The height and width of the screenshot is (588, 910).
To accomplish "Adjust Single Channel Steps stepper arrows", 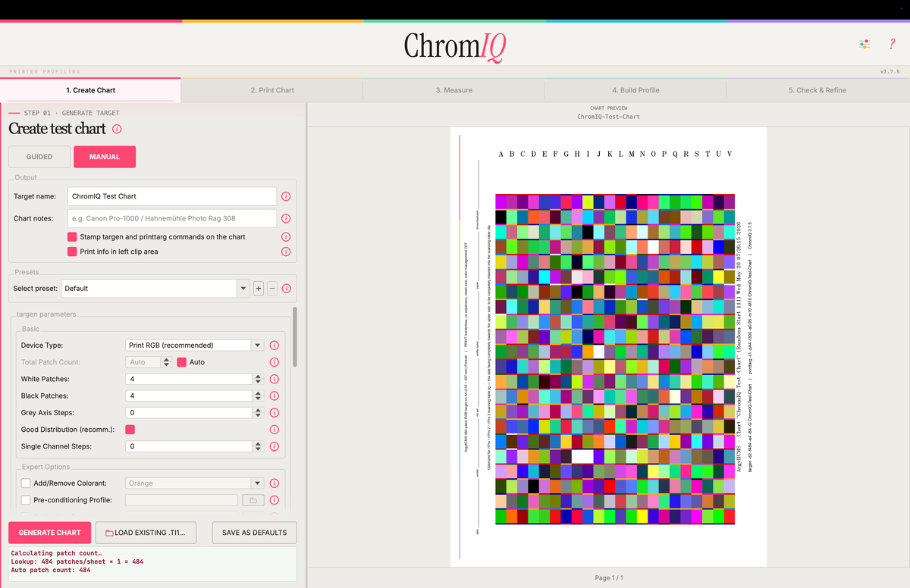I will (259, 447).
